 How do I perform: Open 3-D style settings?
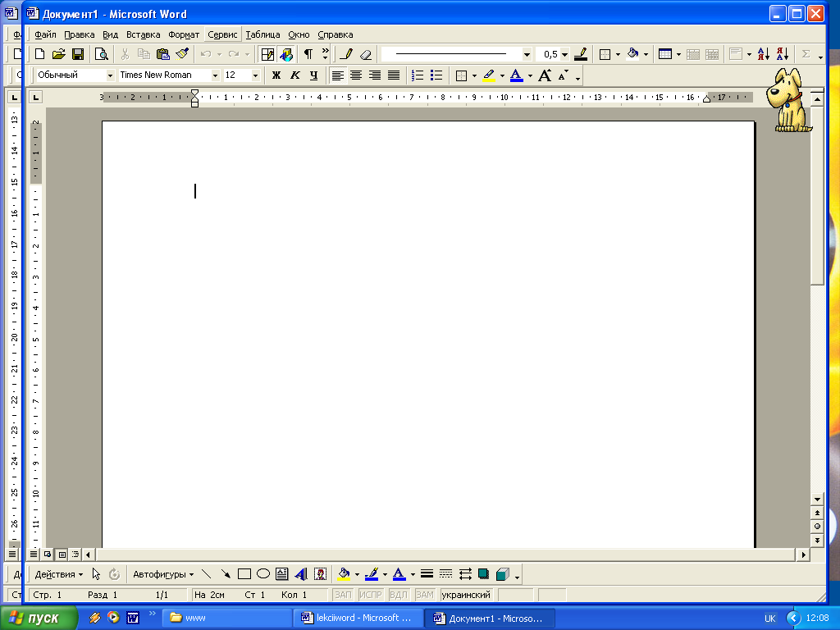point(503,574)
